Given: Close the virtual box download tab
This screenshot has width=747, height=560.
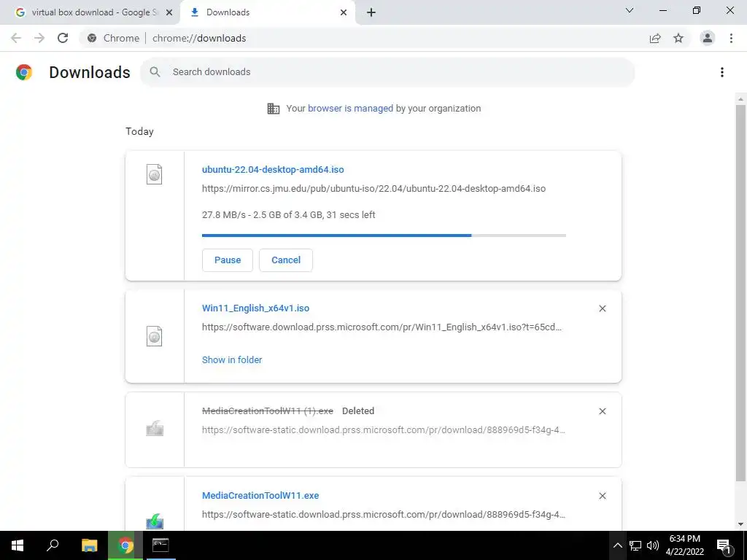Looking at the screenshot, I should click(169, 12).
